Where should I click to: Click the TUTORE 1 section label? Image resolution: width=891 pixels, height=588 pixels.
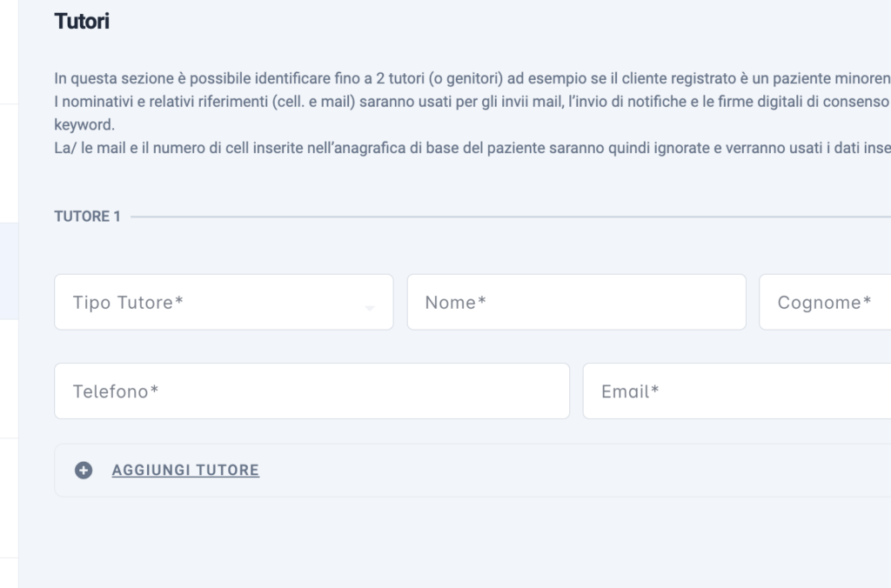88,217
